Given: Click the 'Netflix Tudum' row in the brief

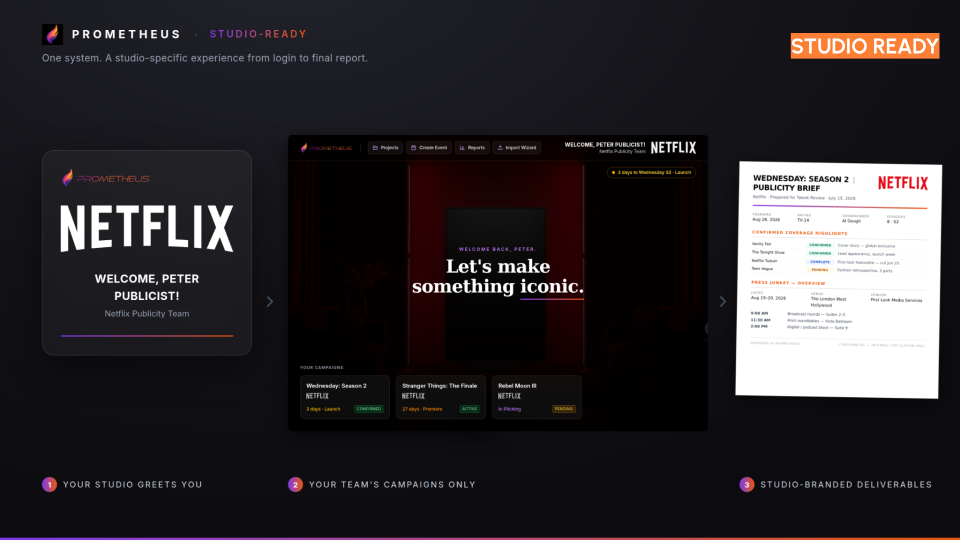Looking at the screenshot, I should (x=839, y=261).
